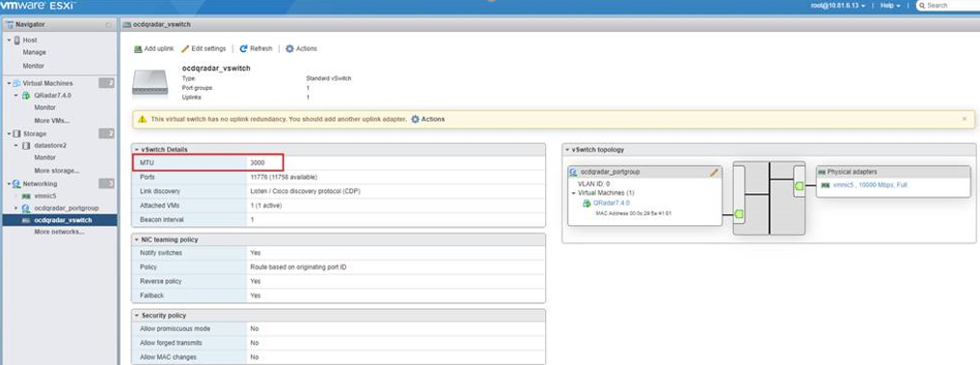Collapse the Virtual Machines tree node
The height and width of the screenshot is (365, 980).
[9, 83]
